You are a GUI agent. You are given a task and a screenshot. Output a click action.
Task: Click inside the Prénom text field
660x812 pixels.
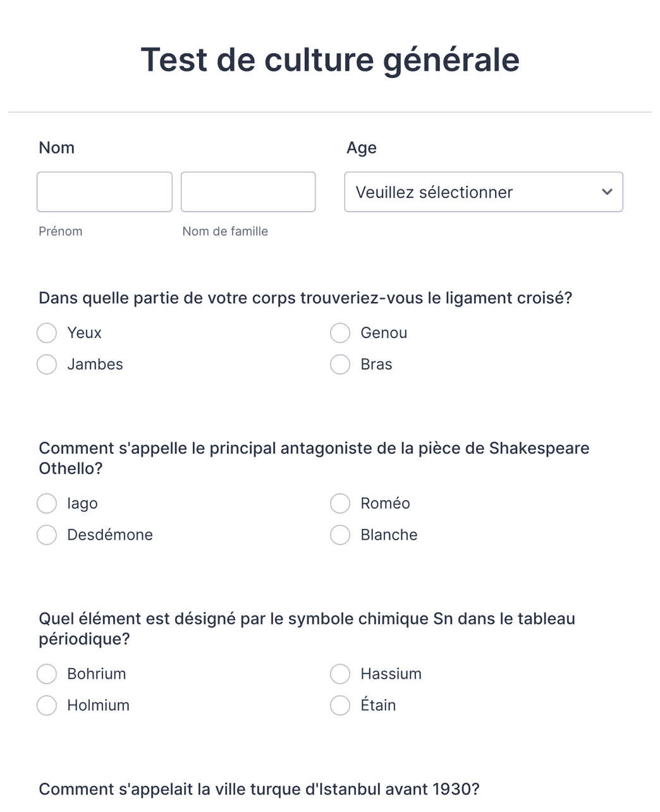coord(104,191)
